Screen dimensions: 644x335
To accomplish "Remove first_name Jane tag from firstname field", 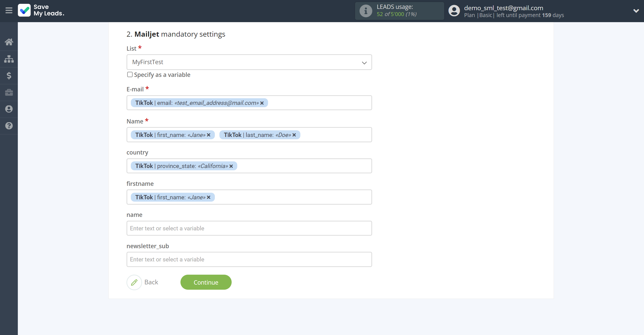I will [209, 197].
